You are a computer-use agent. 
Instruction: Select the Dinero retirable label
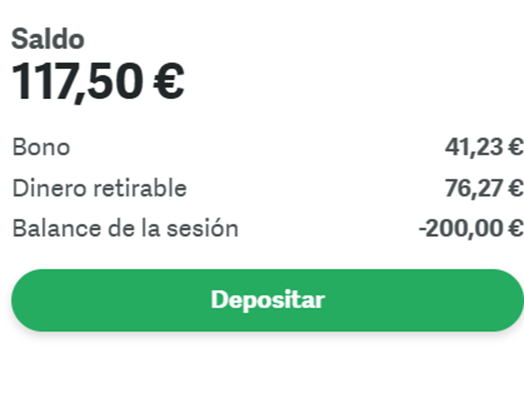click(99, 188)
